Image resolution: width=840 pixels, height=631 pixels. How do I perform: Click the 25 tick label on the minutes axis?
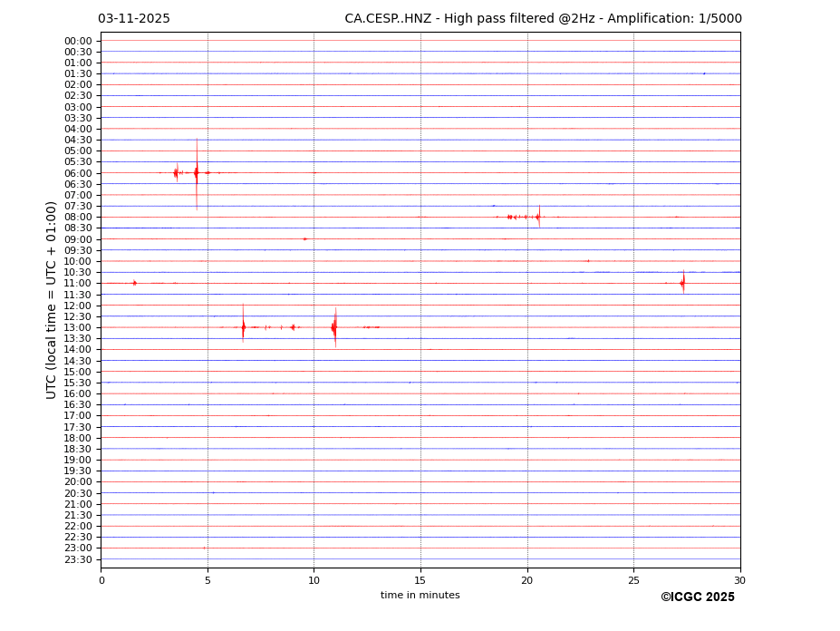(633, 580)
